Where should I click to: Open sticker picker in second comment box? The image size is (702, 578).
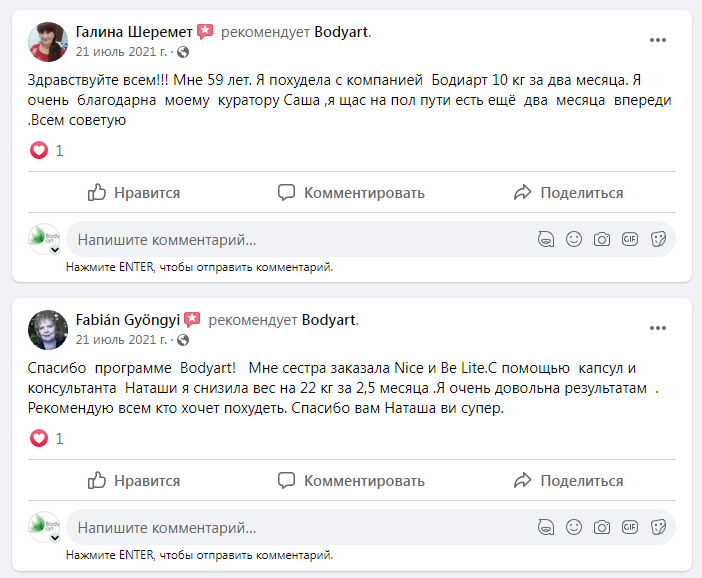click(658, 526)
